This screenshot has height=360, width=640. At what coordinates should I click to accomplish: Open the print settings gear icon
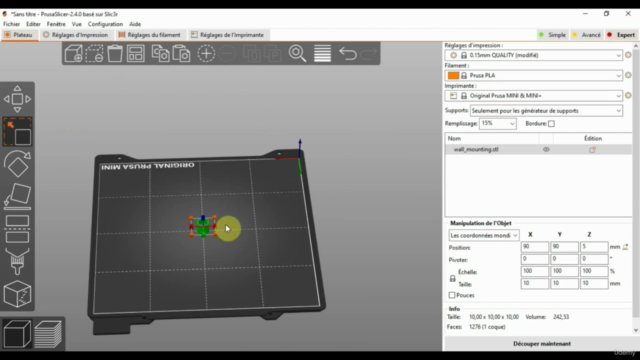point(628,55)
